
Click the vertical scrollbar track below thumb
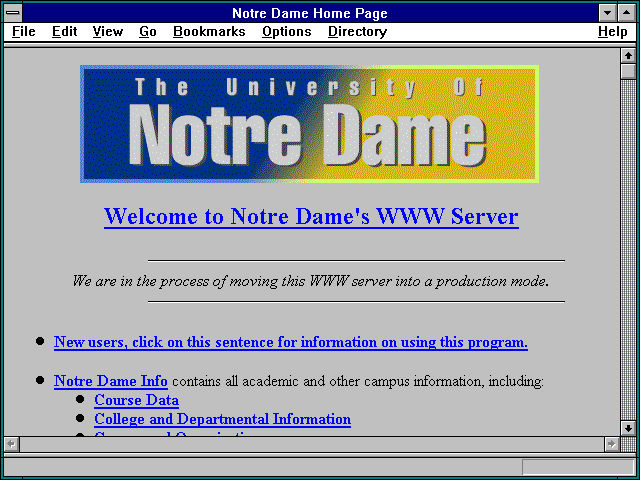(x=628, y=249)
